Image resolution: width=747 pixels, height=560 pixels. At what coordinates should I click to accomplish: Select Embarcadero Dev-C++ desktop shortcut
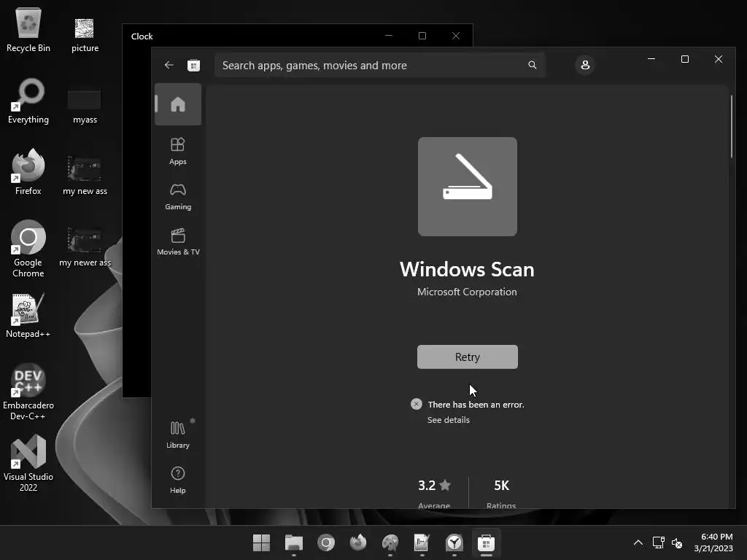click(x=28, y=392)
